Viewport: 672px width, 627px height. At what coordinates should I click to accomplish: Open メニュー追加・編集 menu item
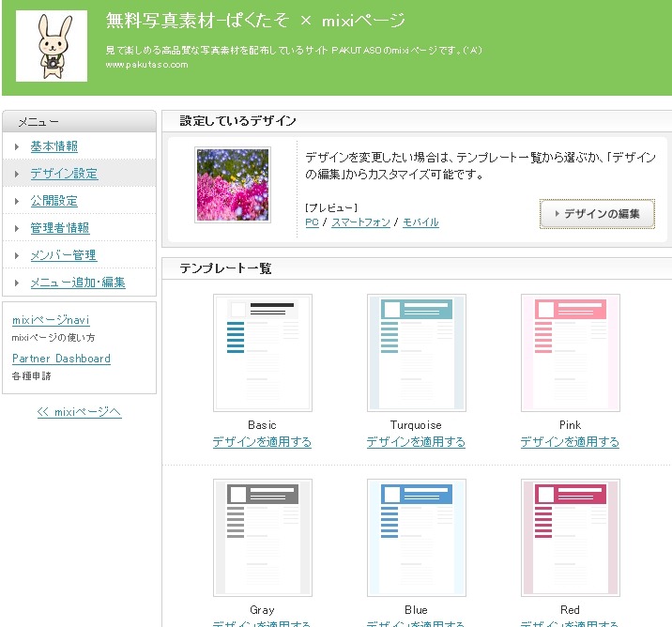click(78, 283)
